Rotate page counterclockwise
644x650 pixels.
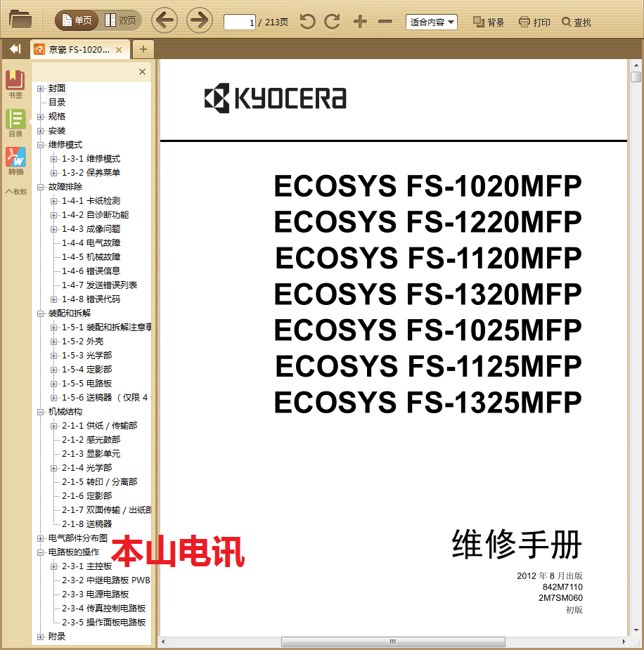(x=307, y=21)
